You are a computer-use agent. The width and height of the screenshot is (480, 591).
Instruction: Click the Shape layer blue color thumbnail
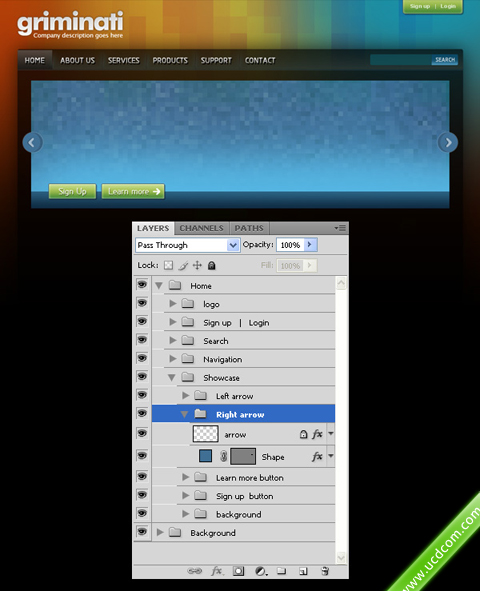point(205,456)
